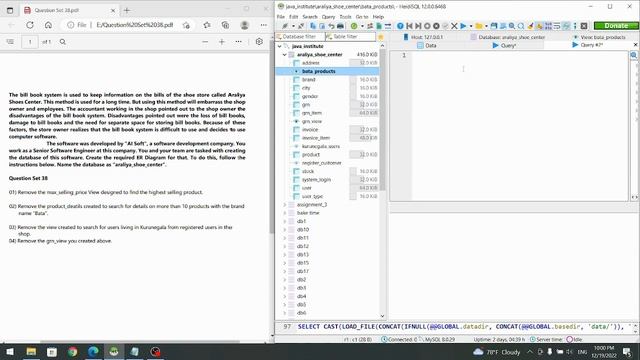The width and height of the screenshot is (640, 360).
Task: Open Google Chrome from the taskbar
Action: click(x=73, y=351)
